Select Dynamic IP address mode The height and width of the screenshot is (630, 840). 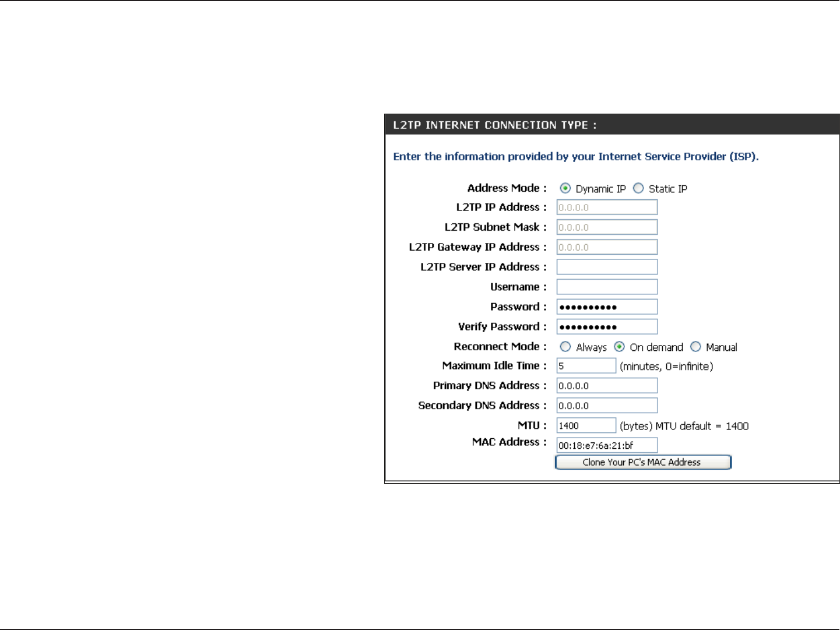pos(565,188)
